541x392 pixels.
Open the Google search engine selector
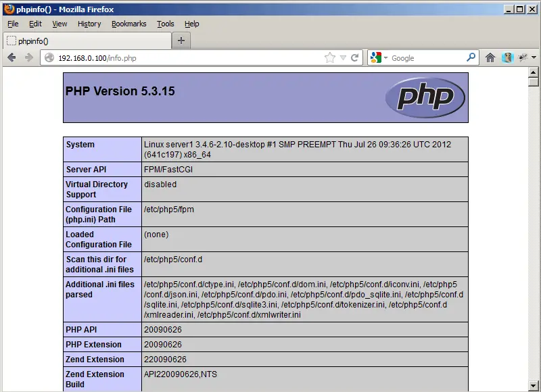[x=379, y=57]
